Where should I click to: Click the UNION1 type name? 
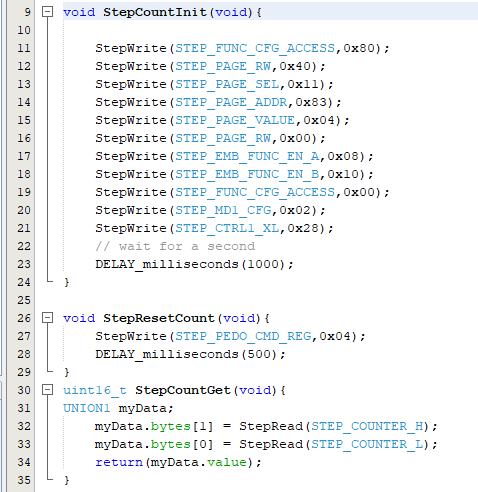(x=87, y=408)
